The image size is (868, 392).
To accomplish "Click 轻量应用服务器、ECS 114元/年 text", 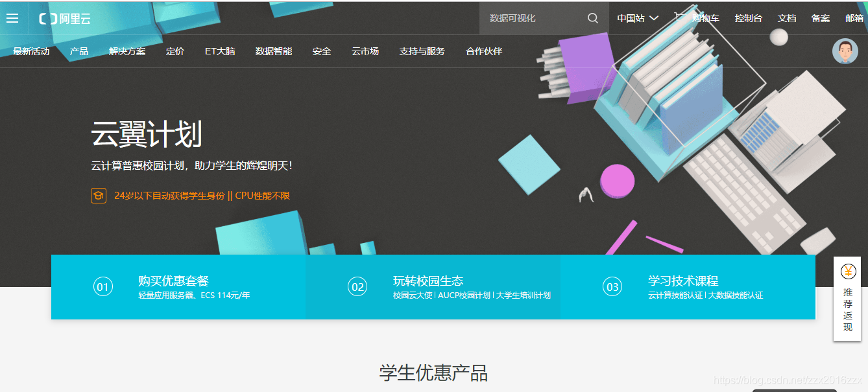I will click(194, 295).
